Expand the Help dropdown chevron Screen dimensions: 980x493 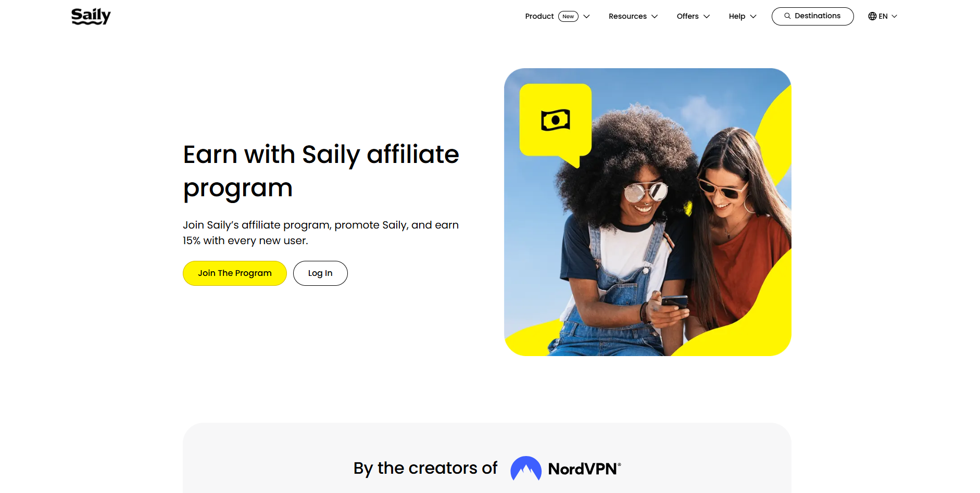click(753, 16)
